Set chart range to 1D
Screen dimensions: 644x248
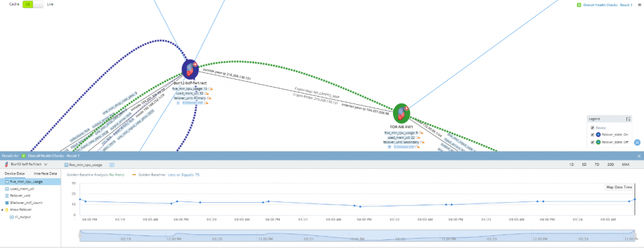point(571,164)
